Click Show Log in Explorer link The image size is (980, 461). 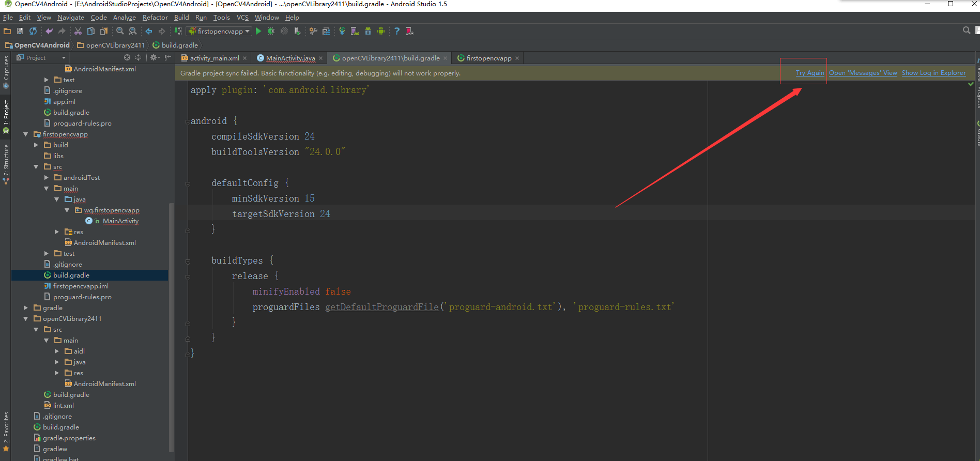(933, 73)
